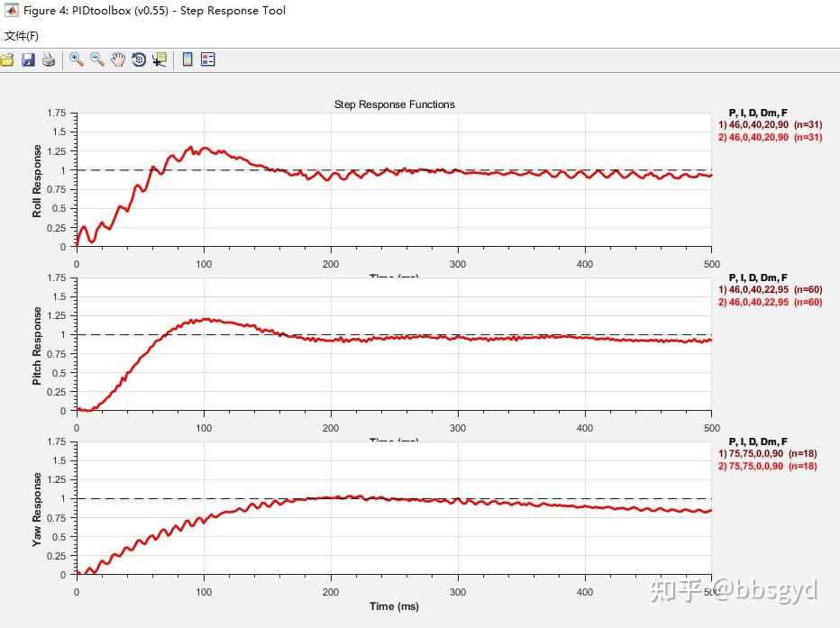840x628 pixels.
Task: Click legend entry '1) 46,0,40,22,95 (n=60)'
Action: pyautogui.click(x=771, y=289)
